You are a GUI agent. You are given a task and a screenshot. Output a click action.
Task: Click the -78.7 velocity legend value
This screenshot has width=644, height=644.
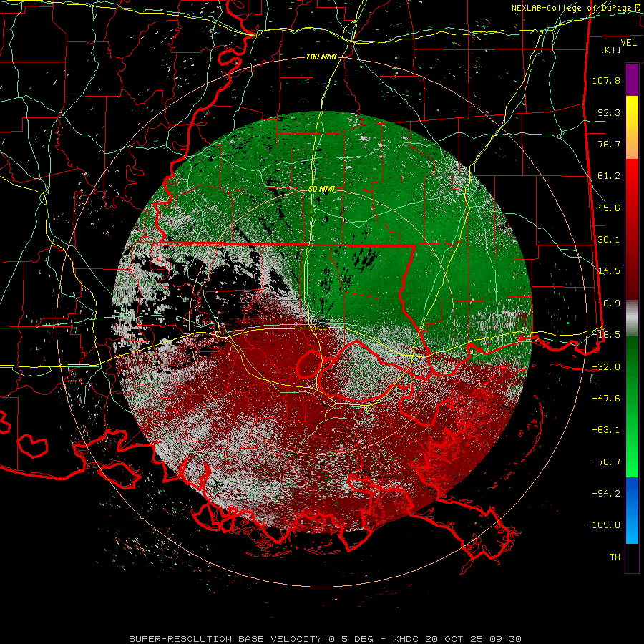[x=606, y=462]
